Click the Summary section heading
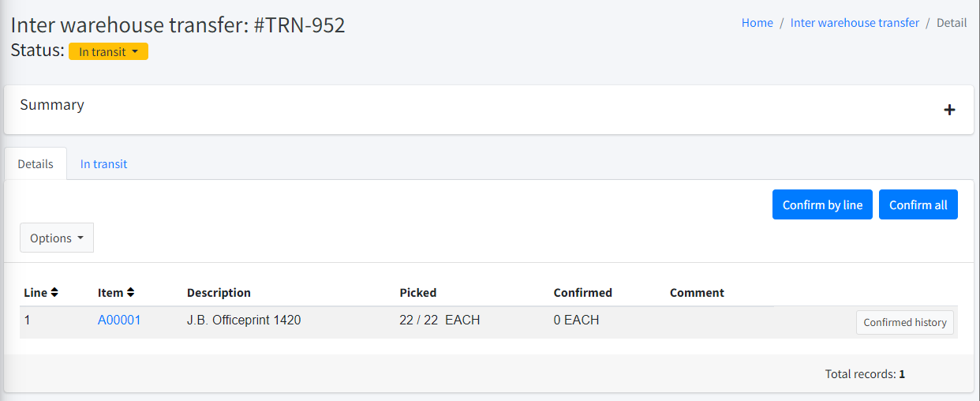The width and height of the screenshot is (980, 401). point(52,105)
